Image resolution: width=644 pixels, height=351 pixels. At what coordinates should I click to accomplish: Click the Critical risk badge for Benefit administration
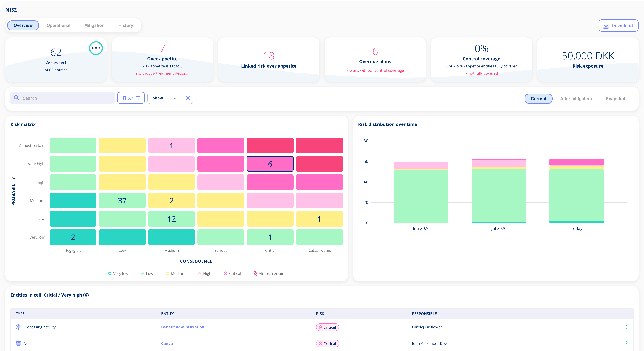click(327, 327)
